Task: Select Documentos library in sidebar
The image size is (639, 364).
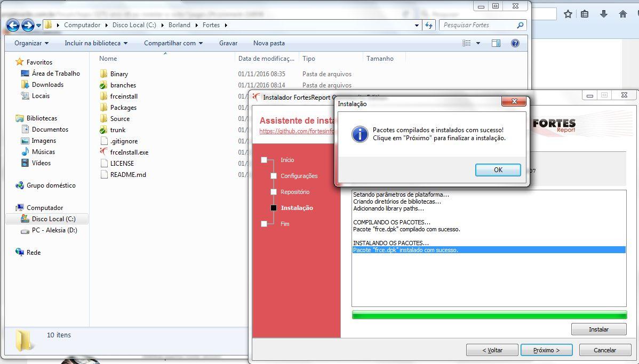Action: 50,129
